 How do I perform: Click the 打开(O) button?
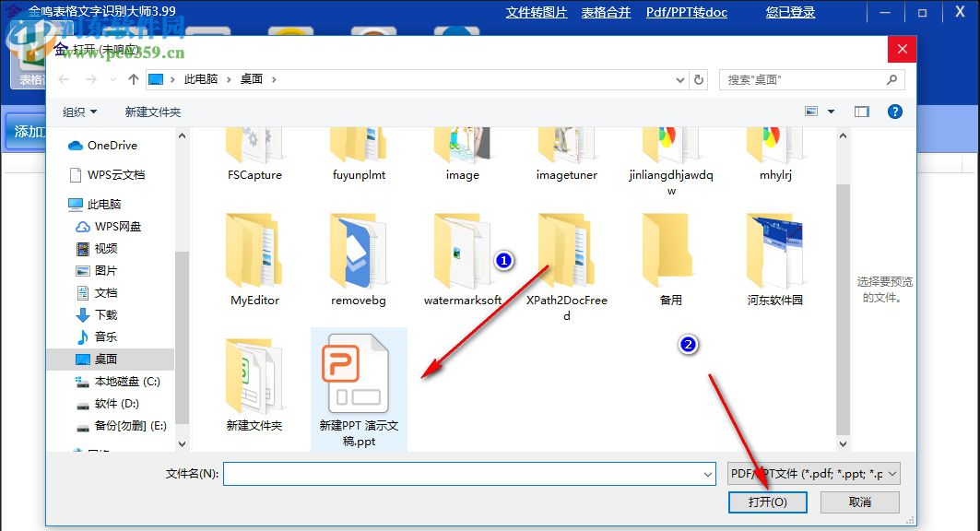click(767, 501)
